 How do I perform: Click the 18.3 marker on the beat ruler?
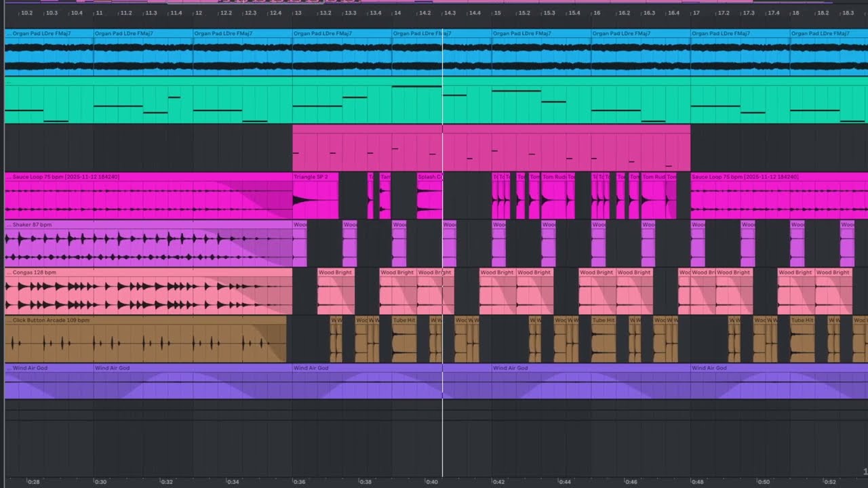pyautogui.click(x=848, y=13)
